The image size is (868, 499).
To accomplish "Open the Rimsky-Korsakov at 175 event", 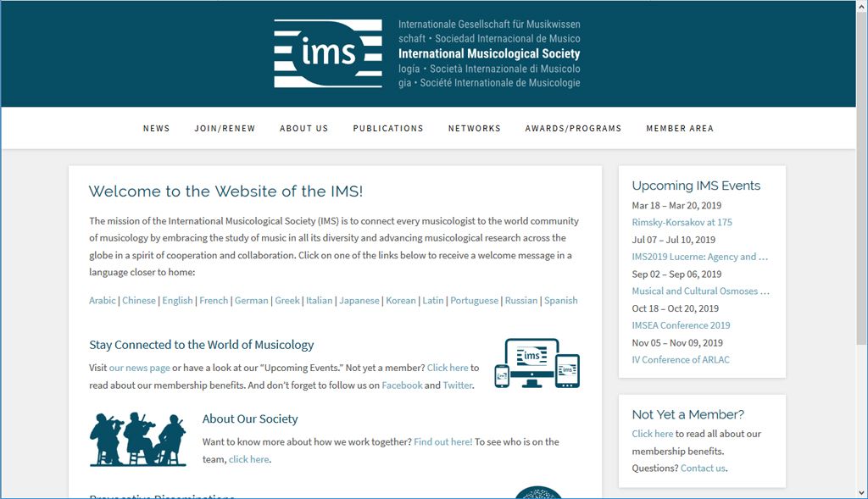I will (682, 223).
